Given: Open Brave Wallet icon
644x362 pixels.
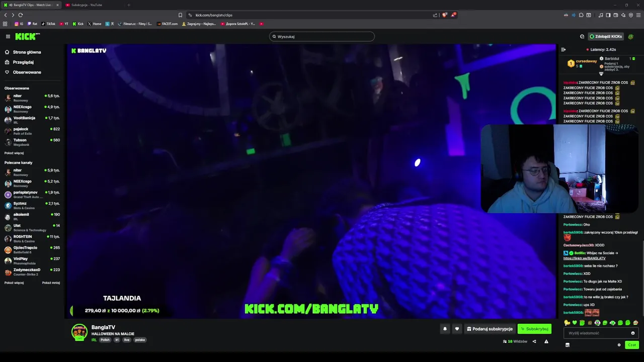Looking at the screenshot, I should [616, 15].
